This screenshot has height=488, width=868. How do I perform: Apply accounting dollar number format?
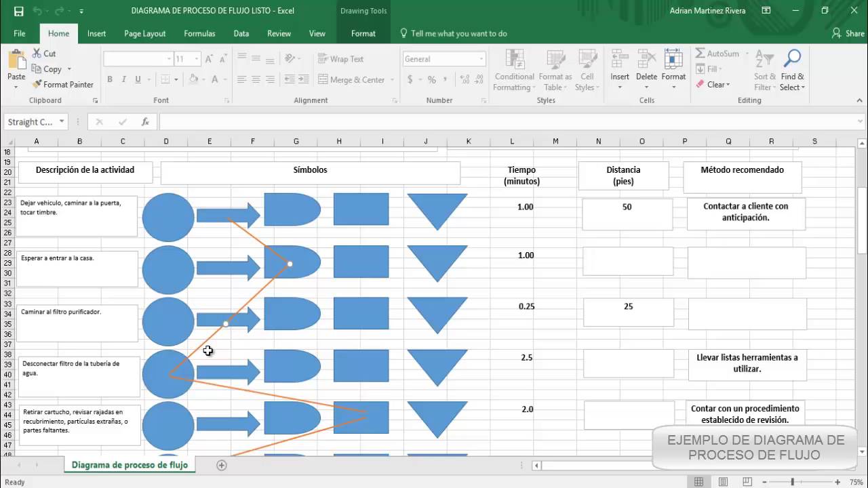(x=410, y=80)
